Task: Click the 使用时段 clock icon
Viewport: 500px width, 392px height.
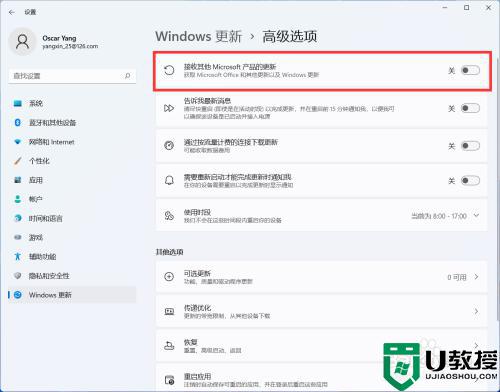Action: tap(169, 216)
